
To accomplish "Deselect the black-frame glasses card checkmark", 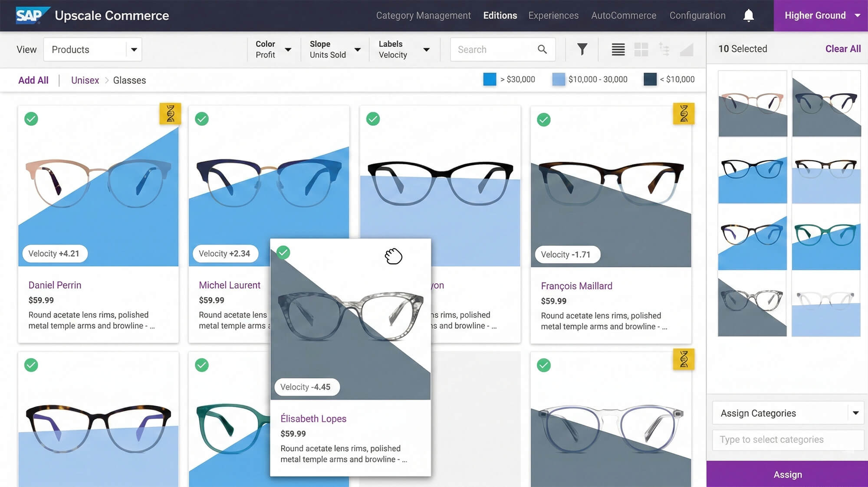I will tap(373, 119).
